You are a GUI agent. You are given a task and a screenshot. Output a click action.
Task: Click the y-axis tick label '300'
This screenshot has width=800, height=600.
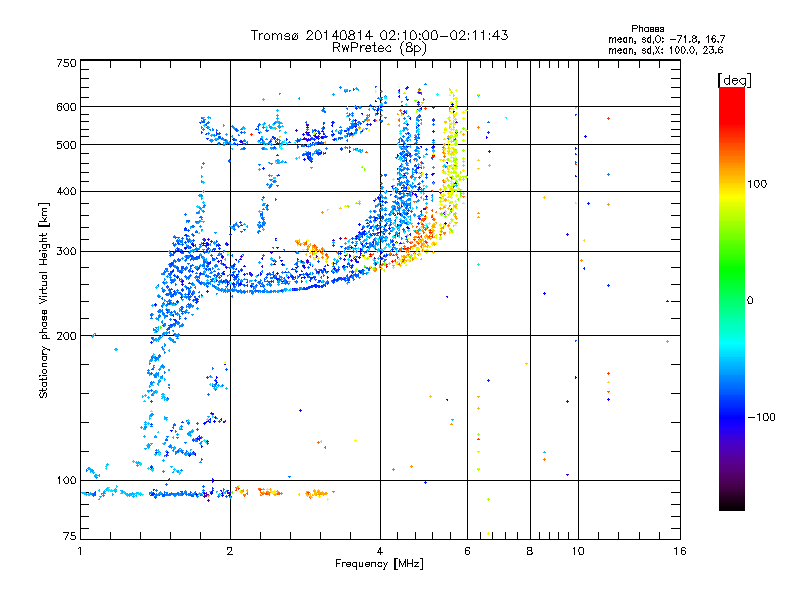click(66, 252)
